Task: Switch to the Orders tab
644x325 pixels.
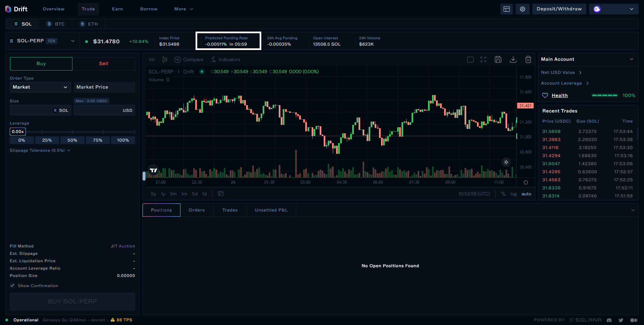Action: [x=197, y=210]
